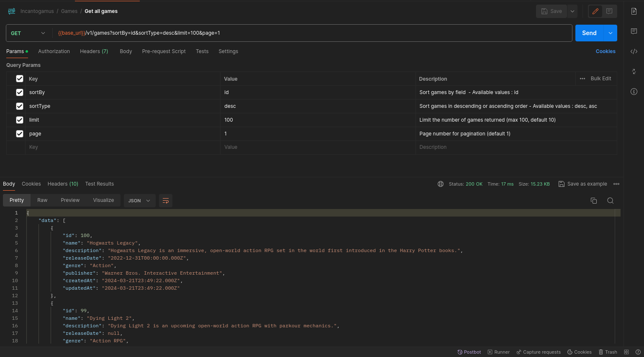Show the code snippet panel icon
Viewport: 644px width, 357px height.
(634, 51)
